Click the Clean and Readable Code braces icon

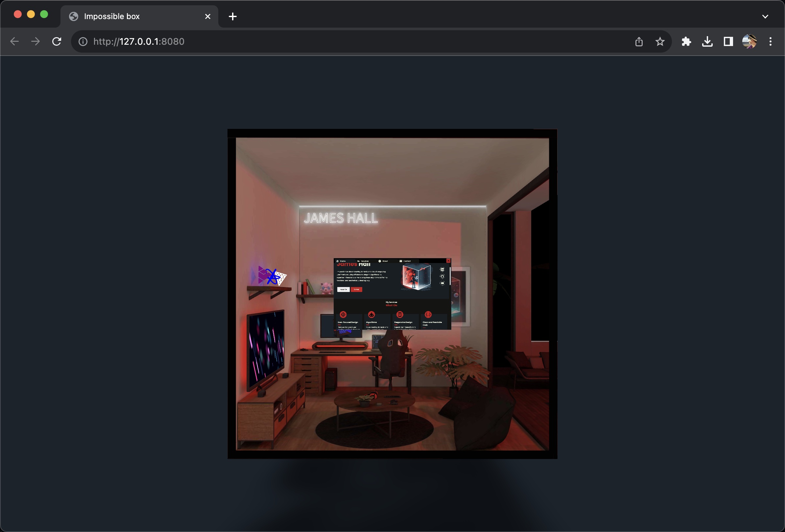tap(428, 314)
